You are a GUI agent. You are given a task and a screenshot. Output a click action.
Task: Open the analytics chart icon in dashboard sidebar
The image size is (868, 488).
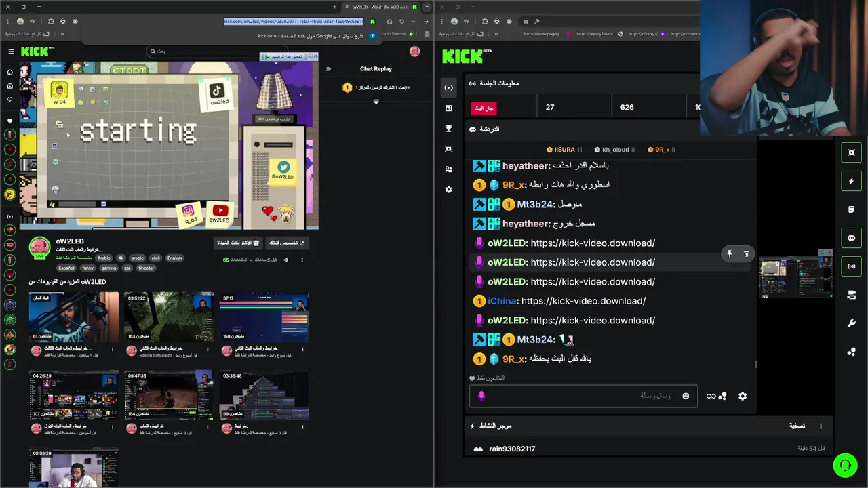click(448, 108)
